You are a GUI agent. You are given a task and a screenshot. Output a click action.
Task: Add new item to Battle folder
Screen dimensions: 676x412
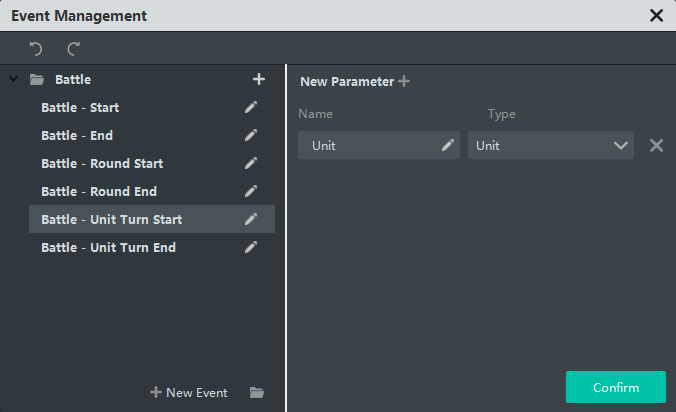(258, 79)
